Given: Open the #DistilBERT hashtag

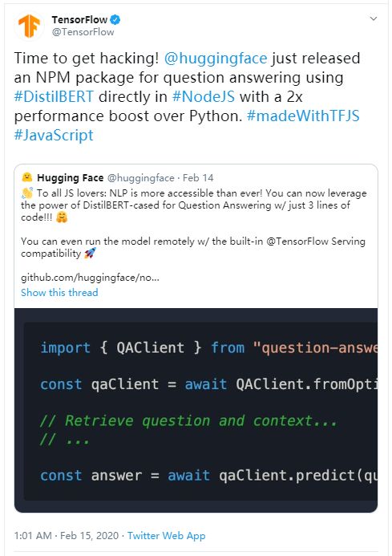Looking at the screenshot, I should [x=54, y=96].
